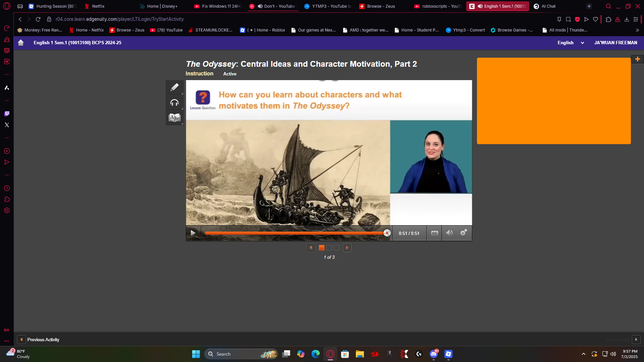Click the ad blocker shield icon
644x362 pixels.
(577, 19)
